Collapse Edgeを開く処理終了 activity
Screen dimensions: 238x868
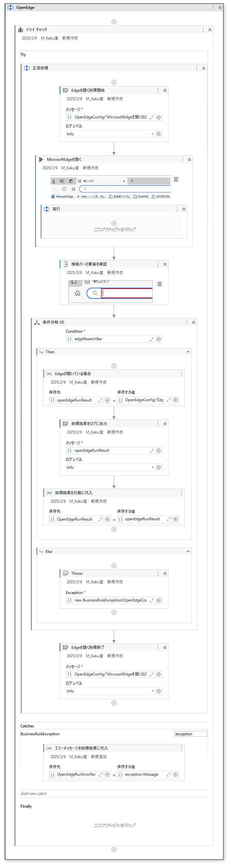165,647
